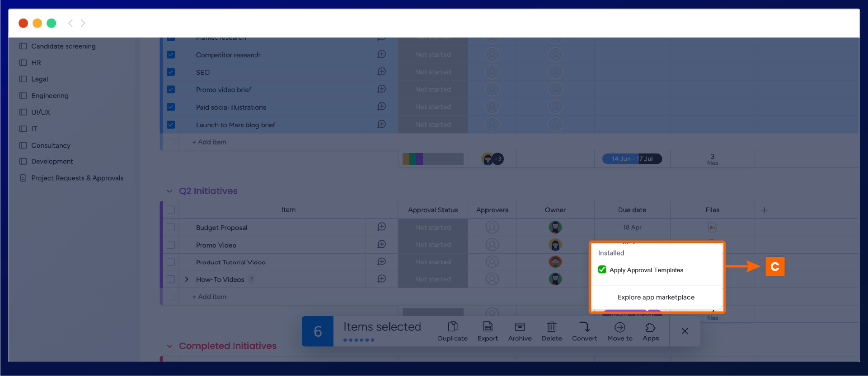Toggle the Apply Approval Templates checkbox
The width and height of the screenshot is (868, 376).
click(602, 270)
